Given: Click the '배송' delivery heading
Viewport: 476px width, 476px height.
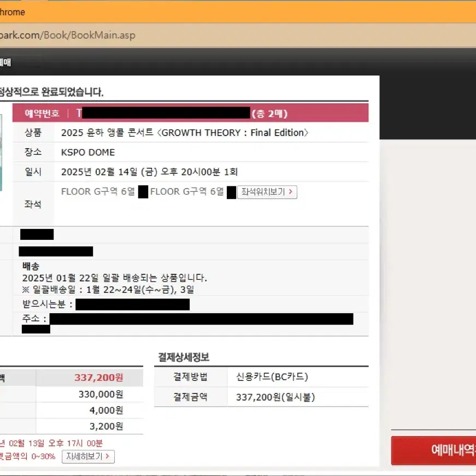Looking at the screenshot, I should 31,266.
